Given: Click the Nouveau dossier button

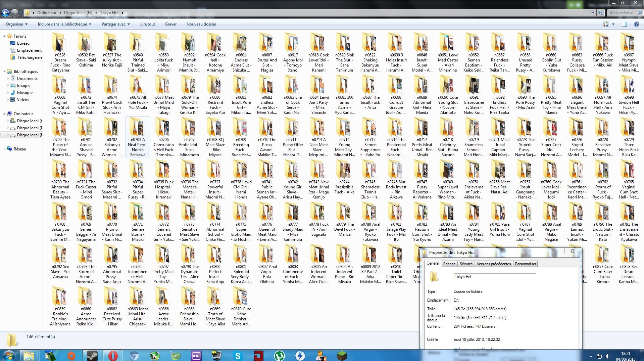Looking at the screenshot, I should (201, 24).
